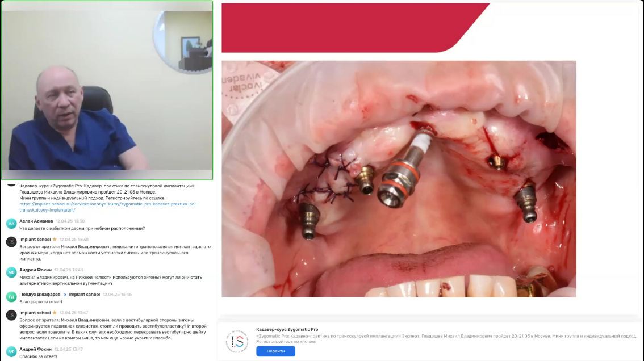Screen dimensions: 644x361
Task: Click star icon on Implant school 13:47 message
Action: pyautogui.click(x=55, y=313)
